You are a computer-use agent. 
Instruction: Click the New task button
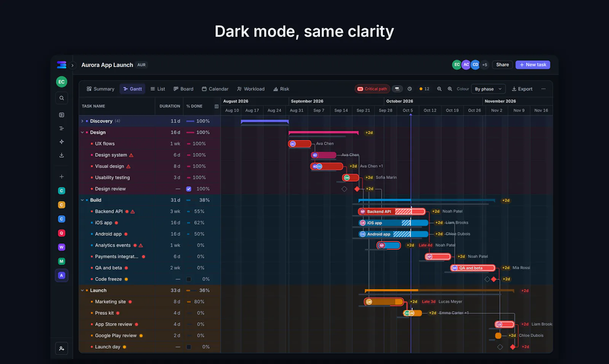click(x=533, y=65)
